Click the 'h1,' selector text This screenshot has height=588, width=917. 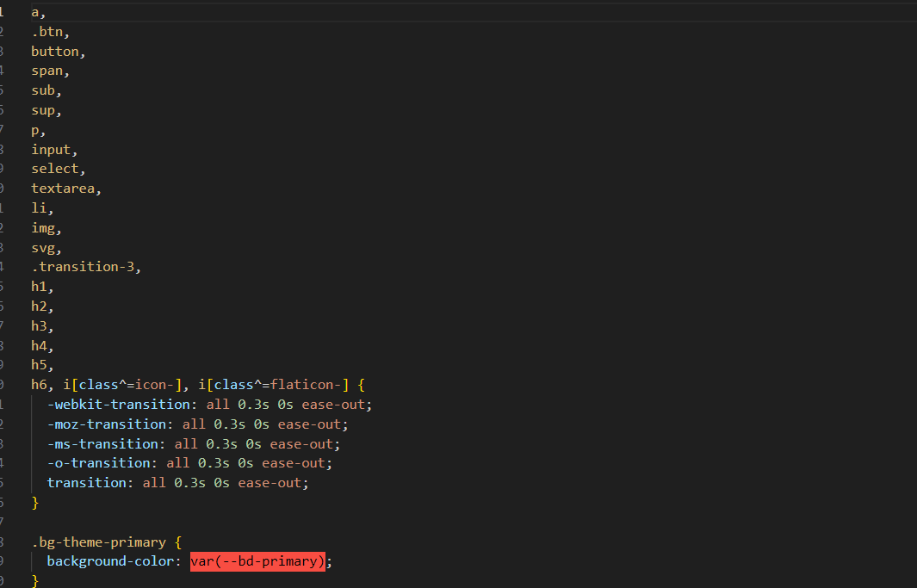(43, 287)
